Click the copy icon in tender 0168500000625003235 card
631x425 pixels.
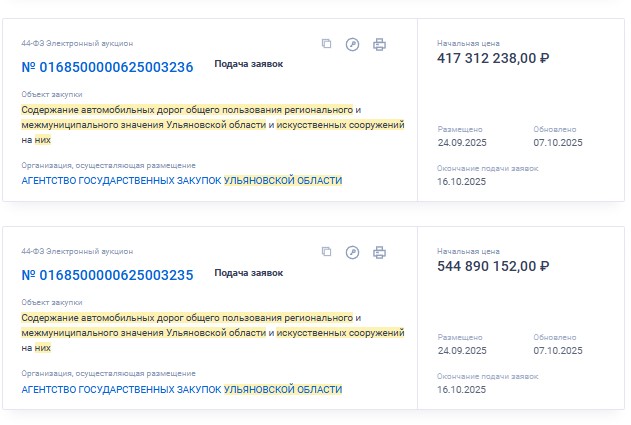[326, 252]
